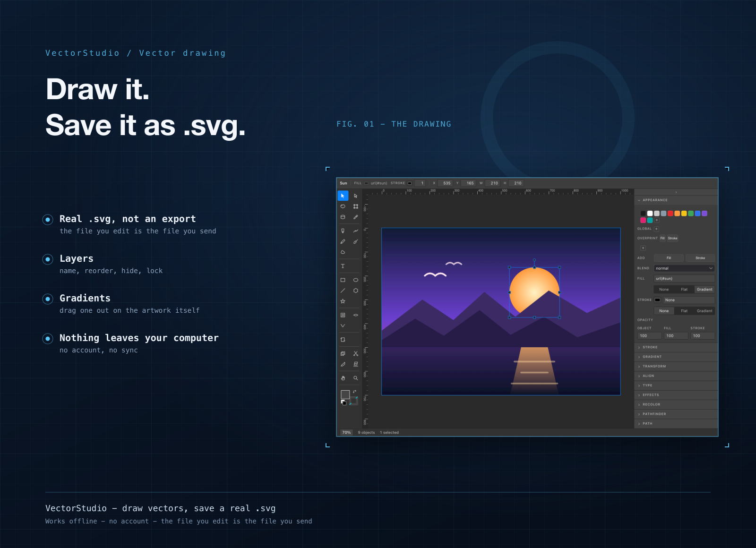Pick the pink color swatch
Screen dimensions: 756x548
tap(643, 220)
